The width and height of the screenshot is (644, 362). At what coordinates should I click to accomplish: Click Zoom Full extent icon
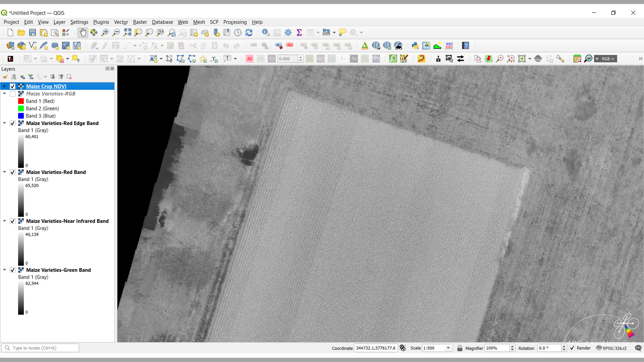127,32
